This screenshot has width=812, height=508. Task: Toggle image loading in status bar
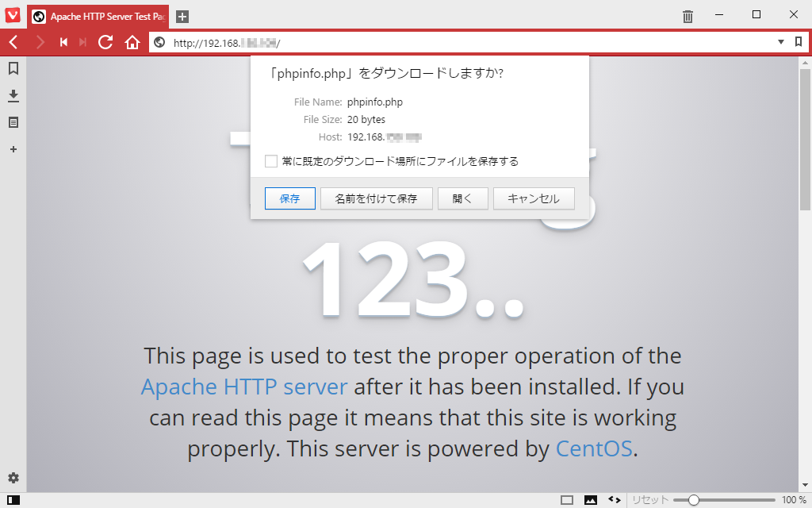591,500
